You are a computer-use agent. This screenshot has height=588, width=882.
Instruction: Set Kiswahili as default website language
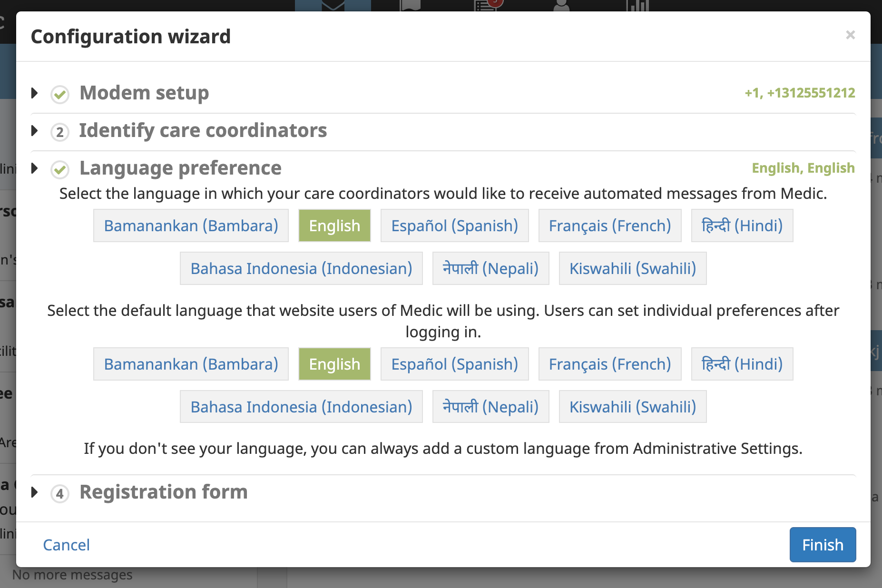(x=632, y=407)
